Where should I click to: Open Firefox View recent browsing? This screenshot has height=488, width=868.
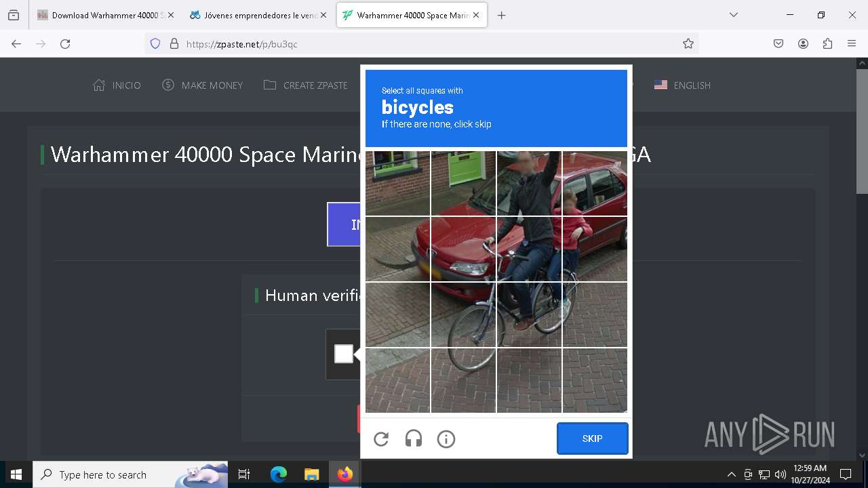click(x=14, y=15)
